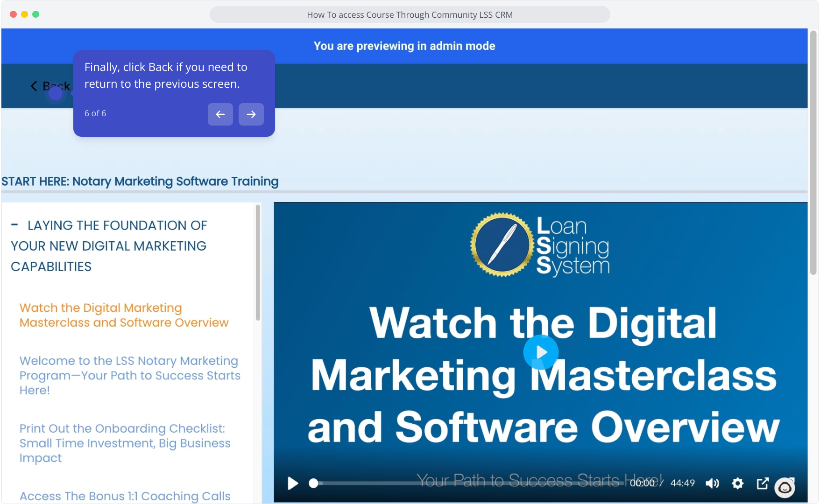The height and width of the screenshot is (504, 820).
Task: Play video with center play button
Action: click(x=541, y=352)
